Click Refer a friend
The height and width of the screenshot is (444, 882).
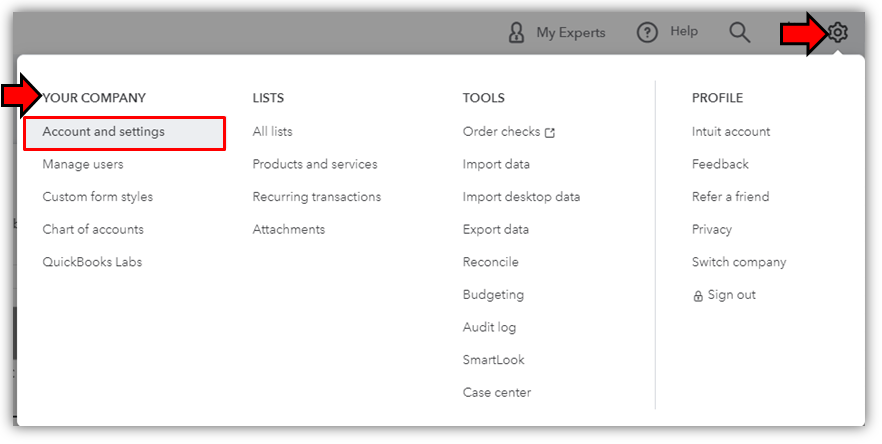click(730, 197)
